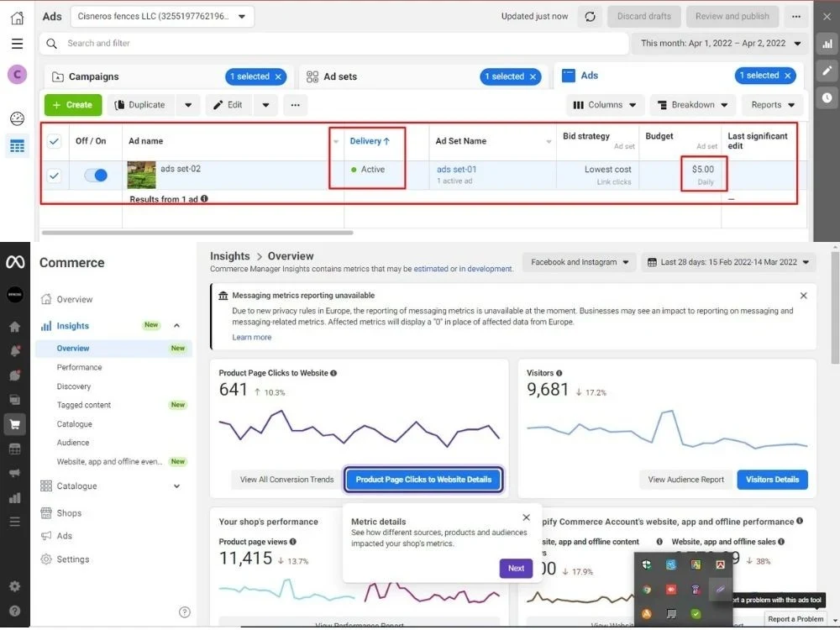Toggle the select-all checkbox in the table header

click(54, 141)
